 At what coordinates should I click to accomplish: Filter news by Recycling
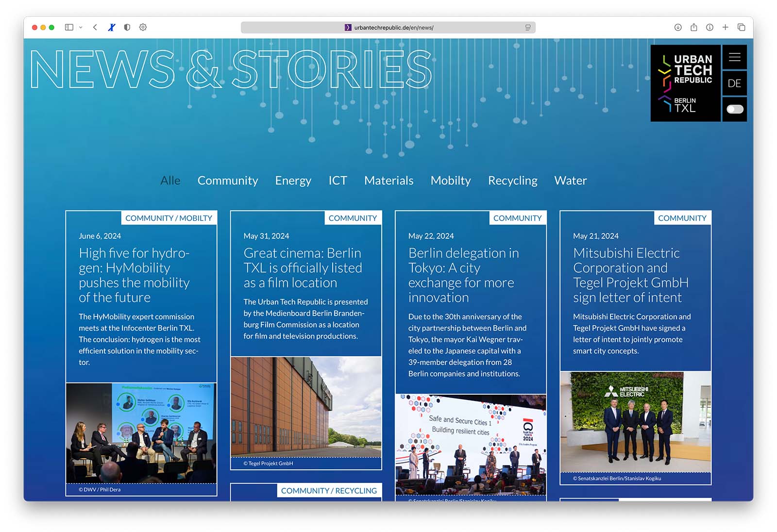coord(513,181)
